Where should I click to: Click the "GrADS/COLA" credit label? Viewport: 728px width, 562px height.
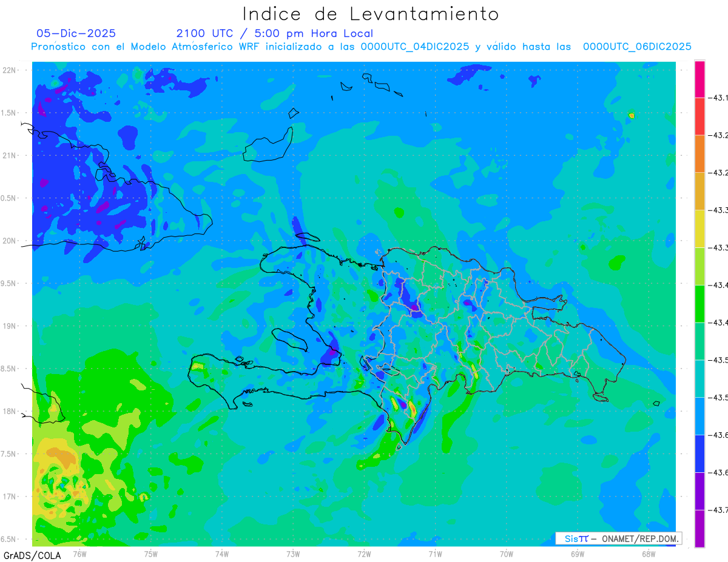tap(32, 555)
